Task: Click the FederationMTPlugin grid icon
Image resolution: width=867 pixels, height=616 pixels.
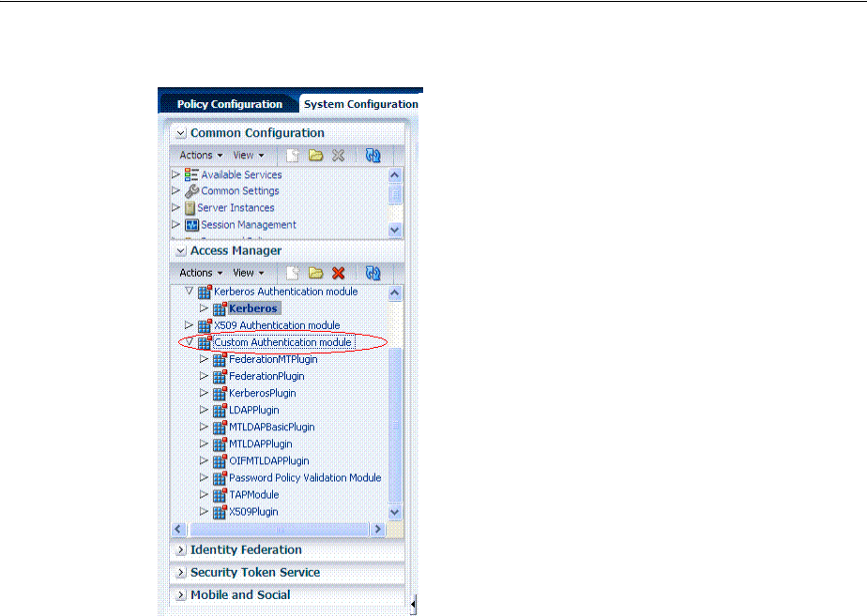Action: pos(220,360)
